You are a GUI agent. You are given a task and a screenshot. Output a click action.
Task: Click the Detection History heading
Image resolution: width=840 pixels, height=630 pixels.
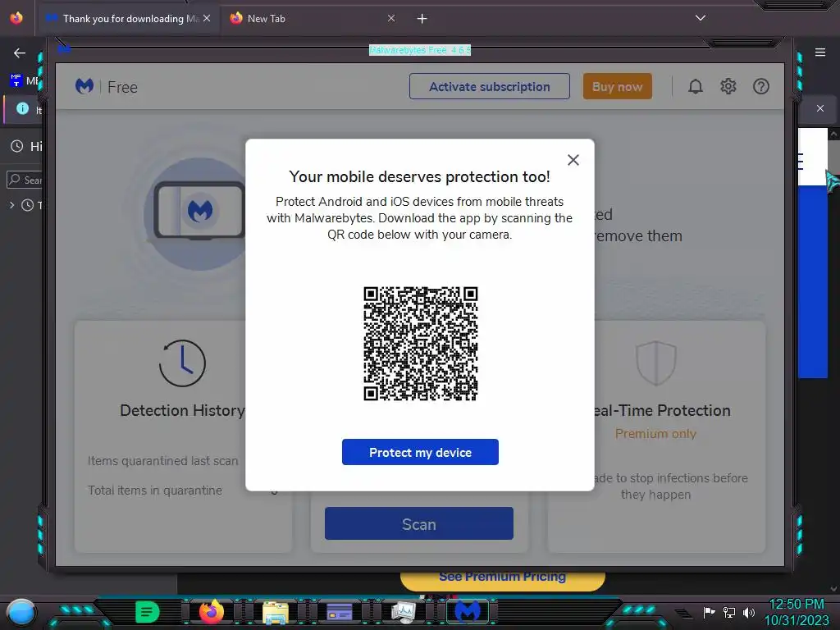(182, 410)
